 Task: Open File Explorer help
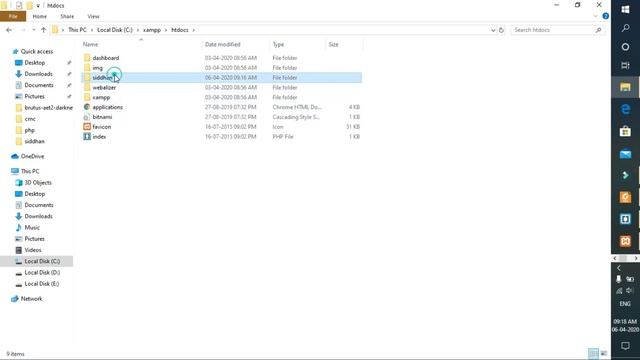pos(606,16)
